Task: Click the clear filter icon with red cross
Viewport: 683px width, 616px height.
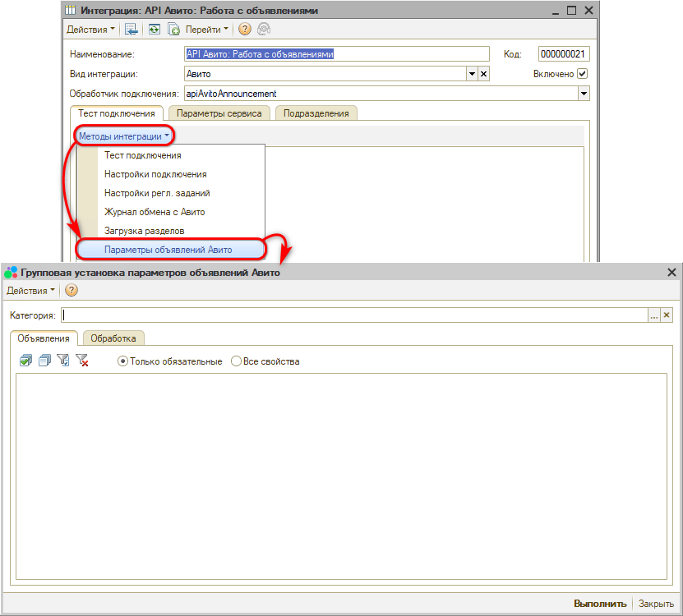Action: tap(81, 361)
